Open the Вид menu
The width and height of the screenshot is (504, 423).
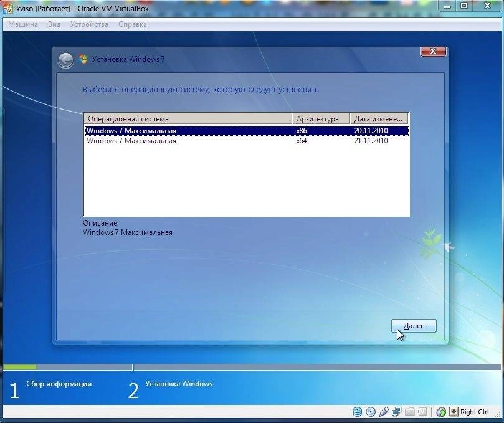54,24
